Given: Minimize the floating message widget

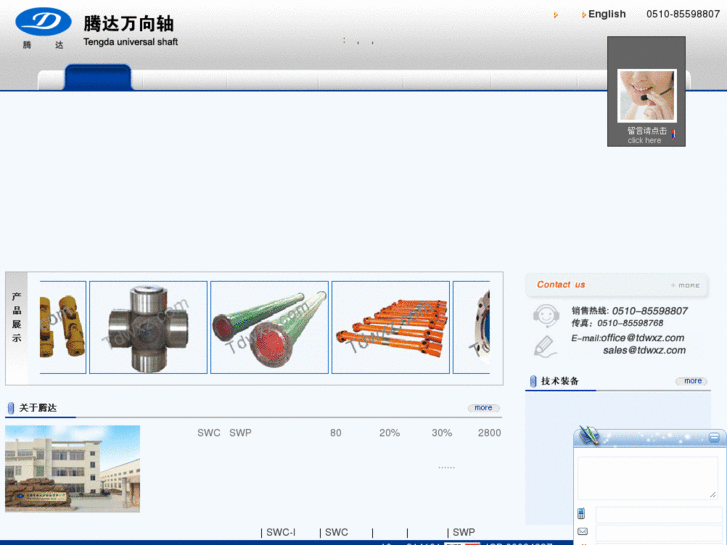Looking at the screenshot, I should pos(714,437).
